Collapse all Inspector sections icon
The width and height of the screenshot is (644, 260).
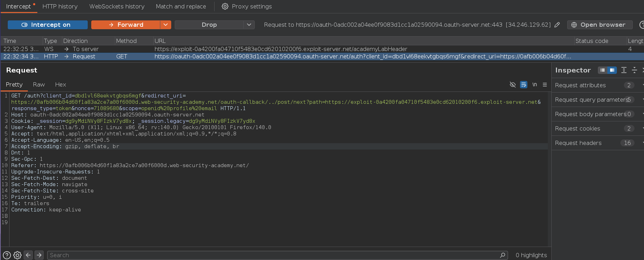(634, 70)
